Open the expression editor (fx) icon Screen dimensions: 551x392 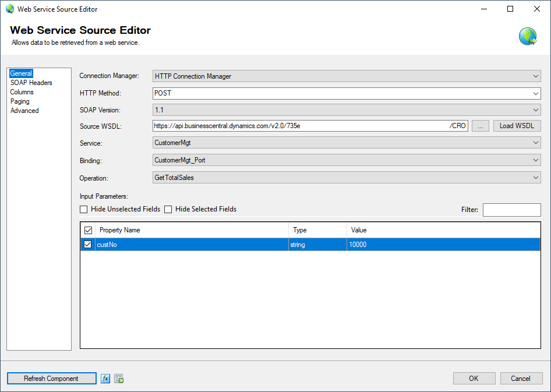click(105, 378)
